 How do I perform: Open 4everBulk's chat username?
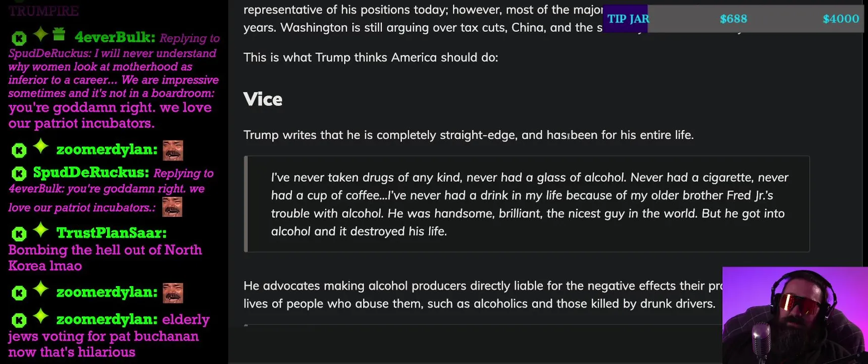pyautogui.click(x=115, y=37)
